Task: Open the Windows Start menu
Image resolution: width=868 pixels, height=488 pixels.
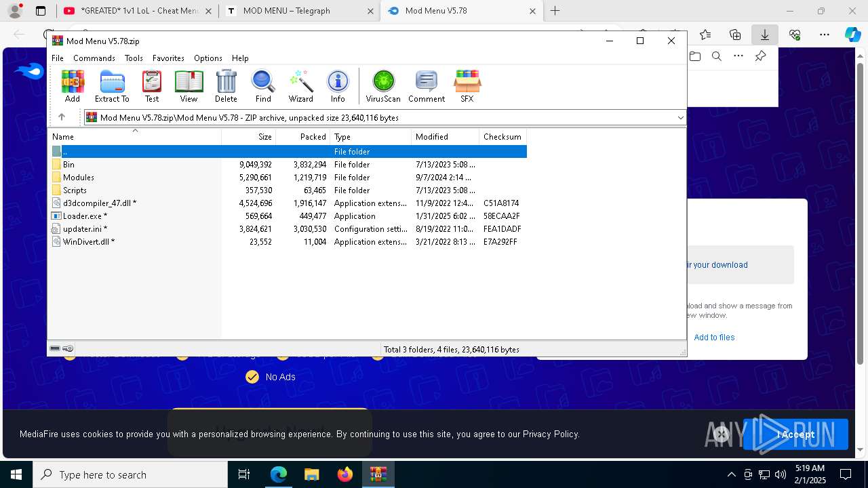Action: 16,474
